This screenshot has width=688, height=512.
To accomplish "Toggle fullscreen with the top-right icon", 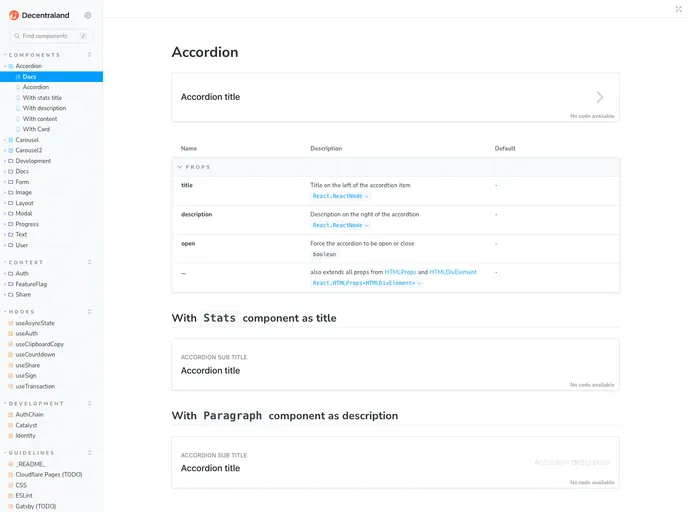I will [x=678, y=9].
